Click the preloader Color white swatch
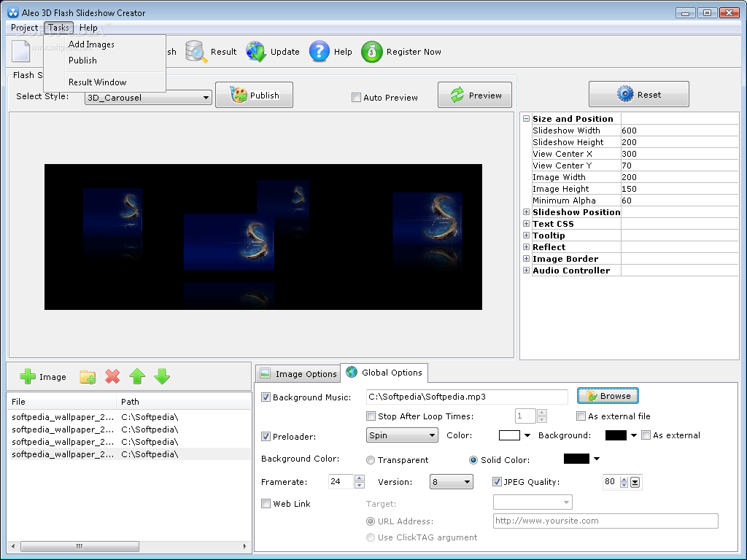This screenshot has height=560, width=747. click(508, 435)
